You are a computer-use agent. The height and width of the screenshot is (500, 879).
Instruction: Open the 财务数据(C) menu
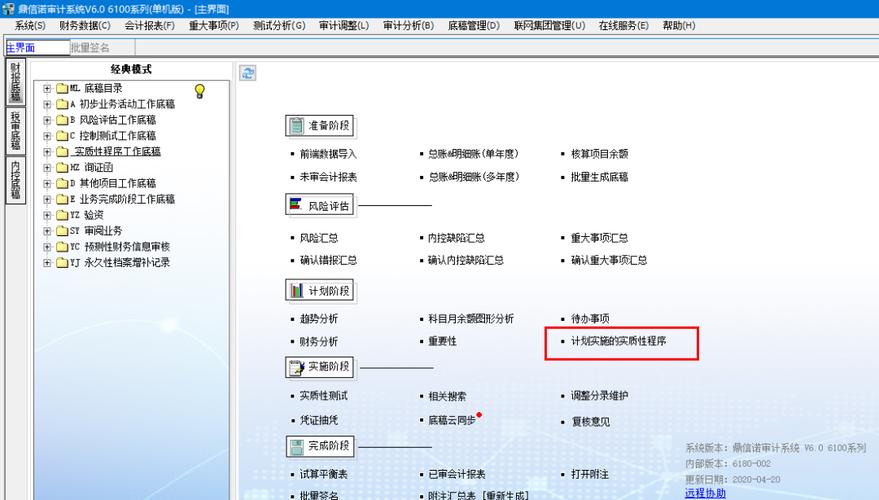click(x=85, y=26)
